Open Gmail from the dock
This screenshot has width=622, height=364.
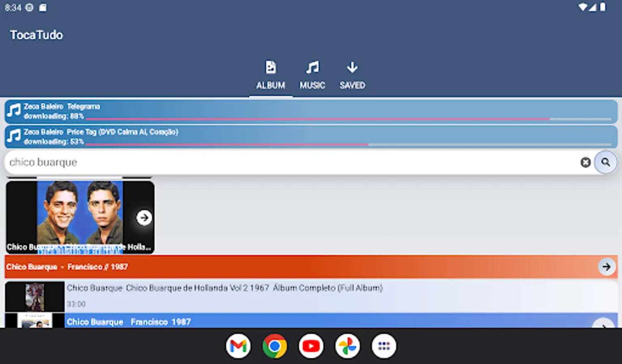(x=238, y=346)
